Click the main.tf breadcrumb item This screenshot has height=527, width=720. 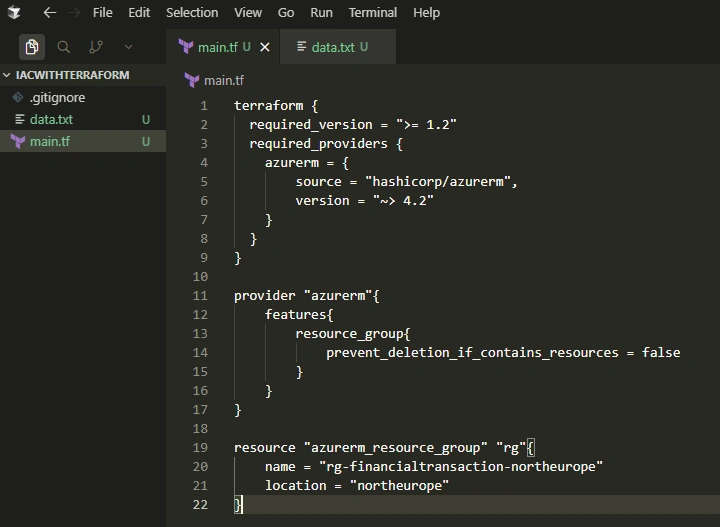pyautogui.click(x=214, y=81)
